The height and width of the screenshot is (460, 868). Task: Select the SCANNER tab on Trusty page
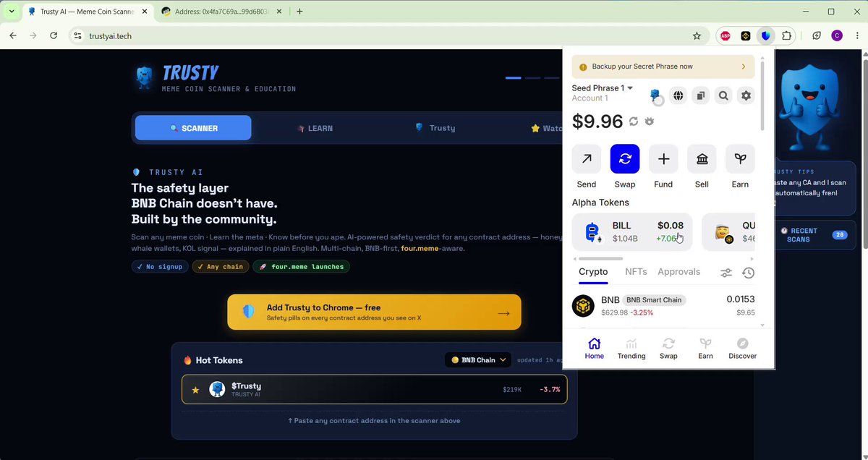coord(193,128)
